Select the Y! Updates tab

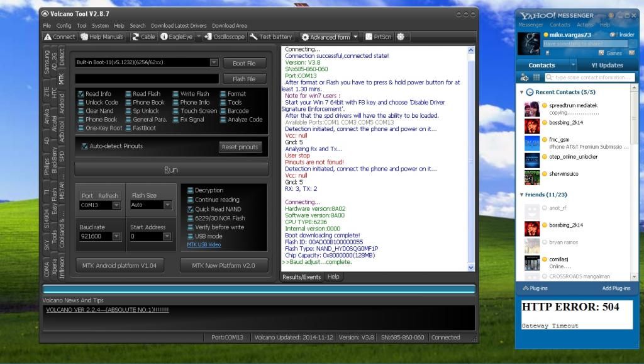[x=607, y=65]
